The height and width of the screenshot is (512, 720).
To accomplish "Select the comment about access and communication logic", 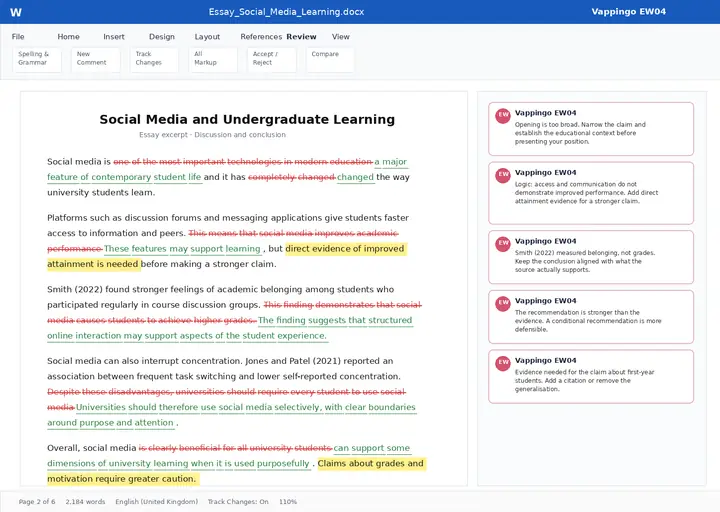I will click(591, 193).
